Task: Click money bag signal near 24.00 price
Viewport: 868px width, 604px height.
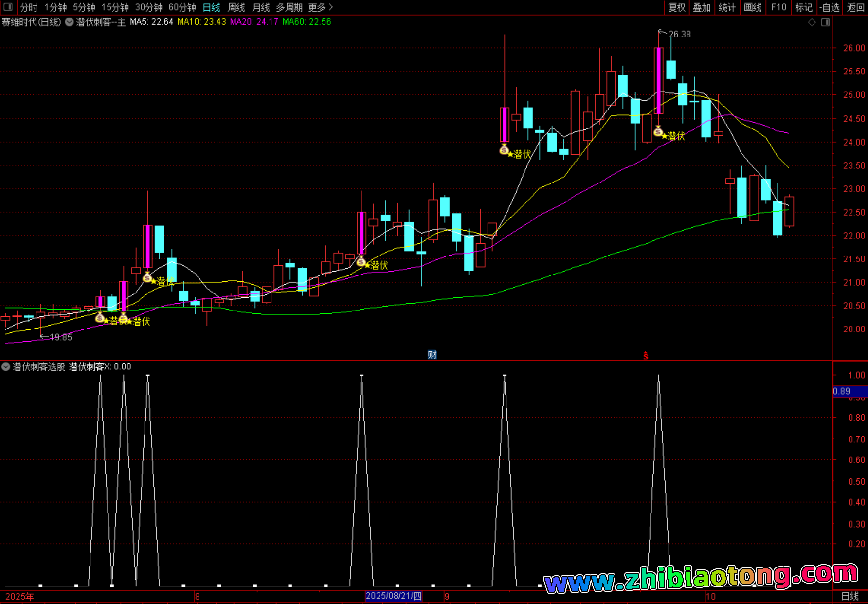Action: (504, 150)
